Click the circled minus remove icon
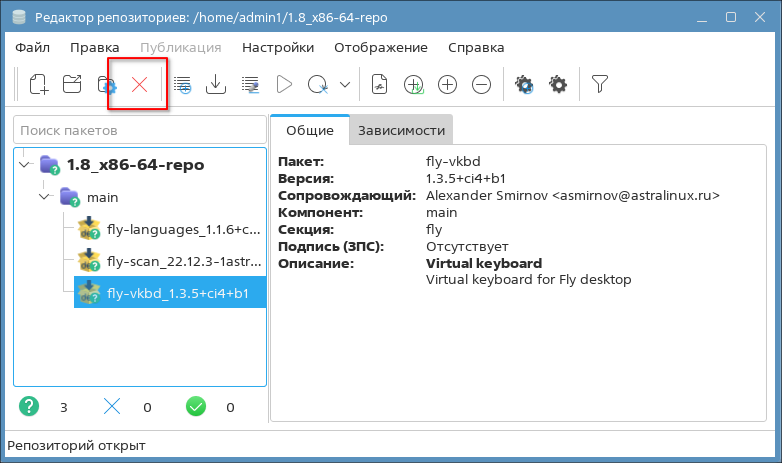 [x=481, y=85]
